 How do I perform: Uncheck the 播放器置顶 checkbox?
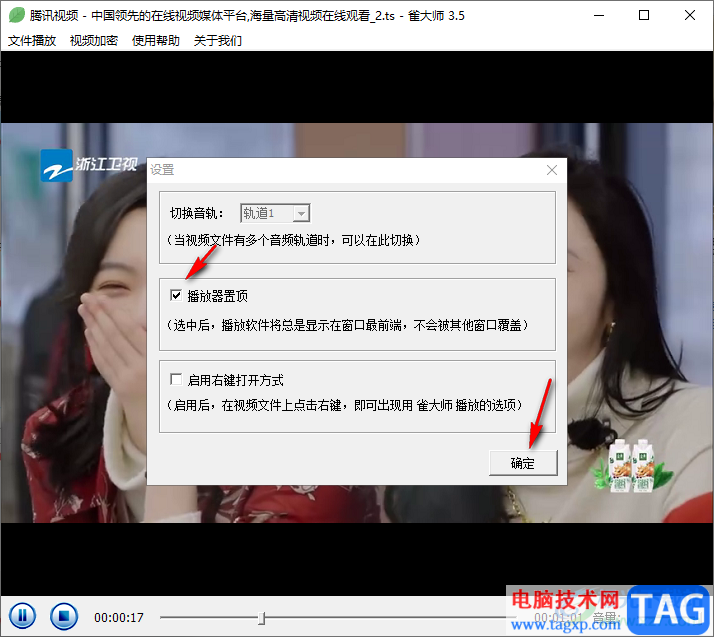pyautogui.click(x=176, y=295)
